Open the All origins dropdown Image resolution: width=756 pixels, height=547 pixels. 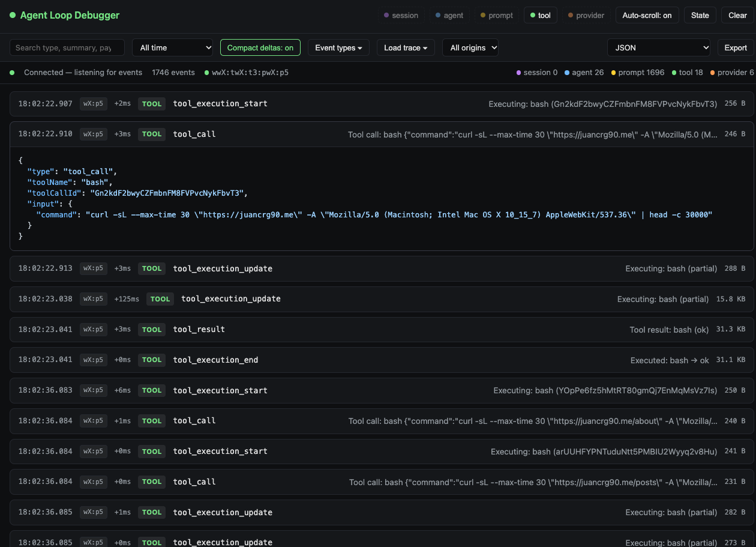tap(470, 47)
